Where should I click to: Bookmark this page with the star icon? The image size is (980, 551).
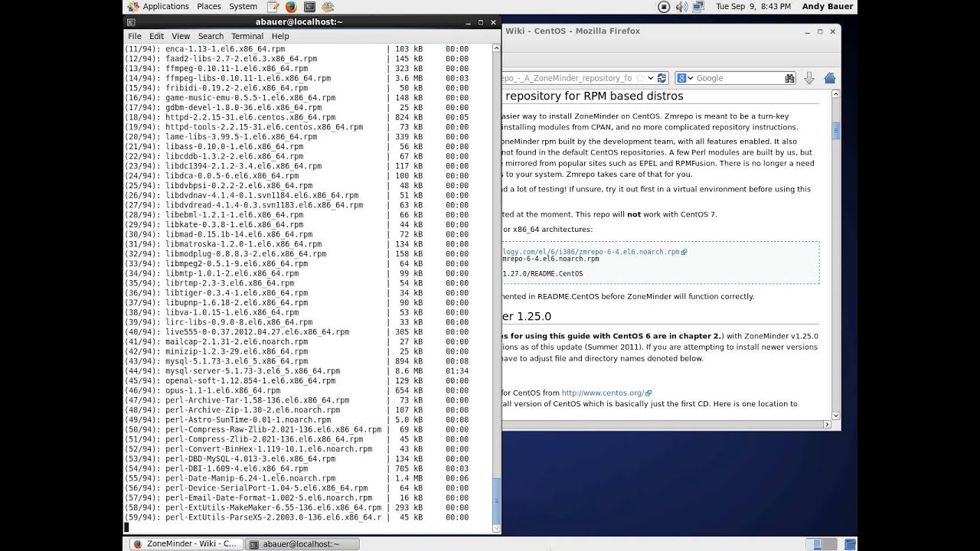tap(641, 78)
